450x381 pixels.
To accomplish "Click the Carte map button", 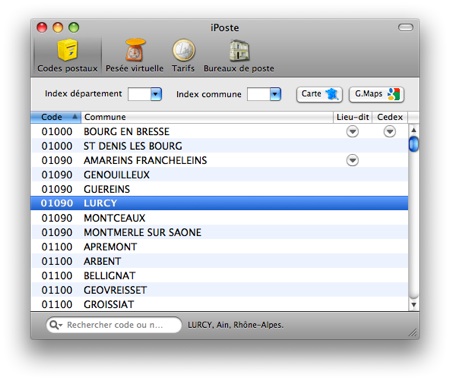I will point(319,94).
